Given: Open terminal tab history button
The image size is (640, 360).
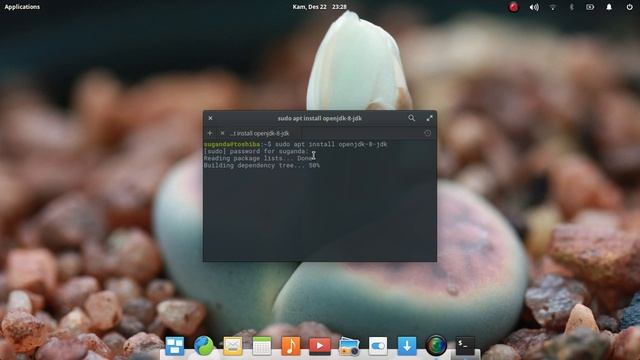Looking at the screenshot, I should point(427,133).
